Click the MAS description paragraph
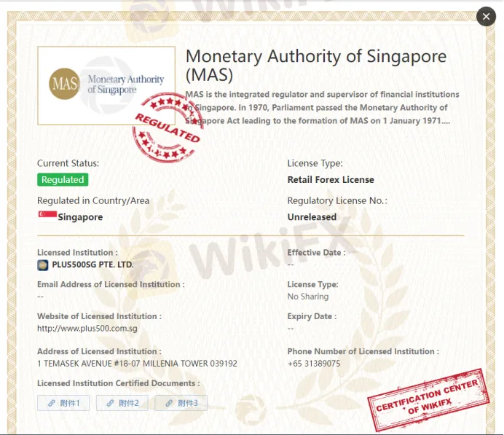The width and height of the screenshot is (504, 435). pos(323,108)
